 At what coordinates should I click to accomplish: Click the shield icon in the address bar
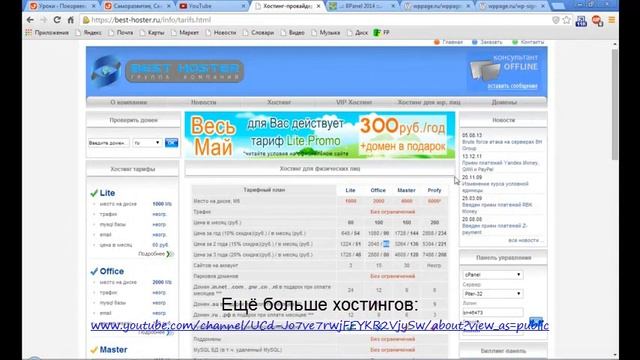tap(556, 20)
